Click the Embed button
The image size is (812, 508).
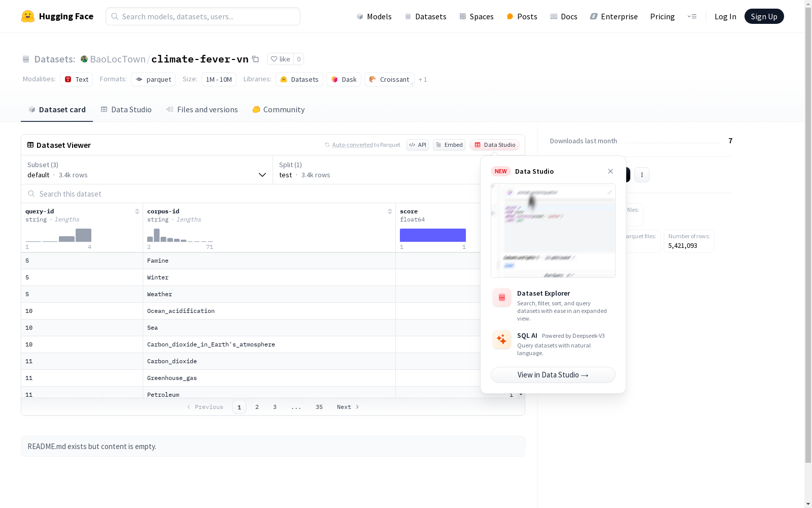point(449,145)
